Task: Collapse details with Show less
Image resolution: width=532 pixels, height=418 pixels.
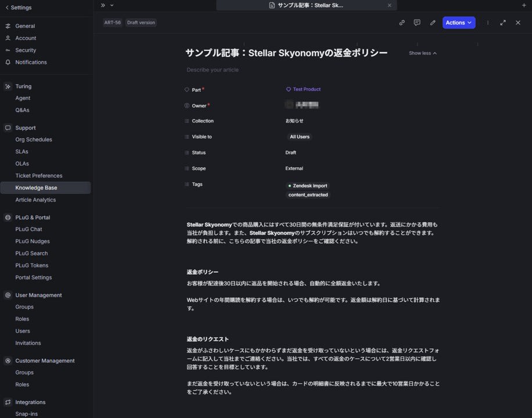Action: [422, 53]
